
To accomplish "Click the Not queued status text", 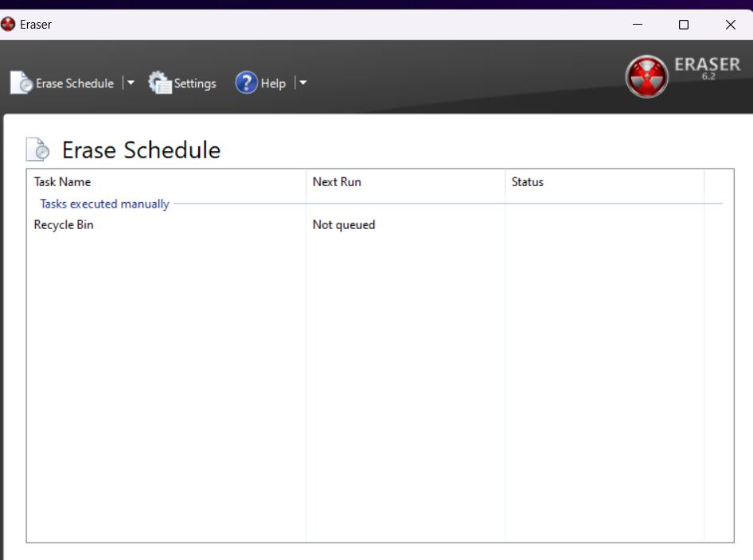I will 343,224.
